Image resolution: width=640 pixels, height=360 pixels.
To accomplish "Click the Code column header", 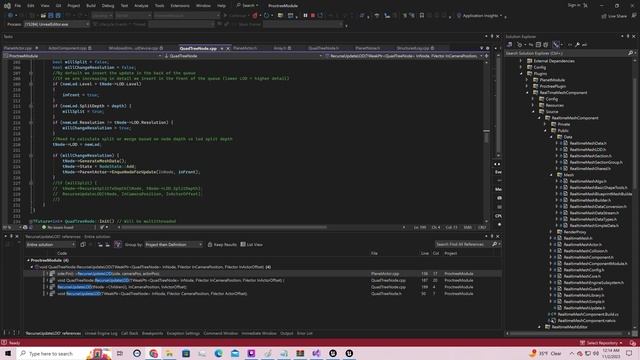I will [62, 253].
